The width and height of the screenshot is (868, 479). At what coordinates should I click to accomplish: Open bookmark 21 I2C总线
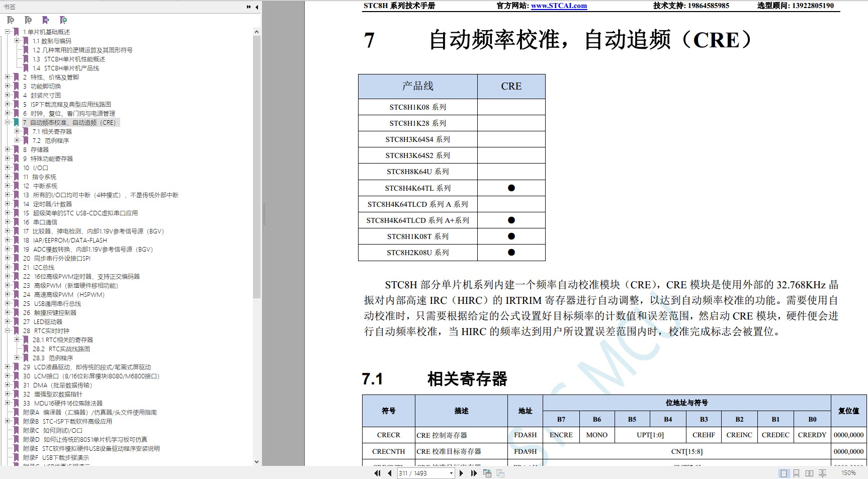[x=39, y=267]
